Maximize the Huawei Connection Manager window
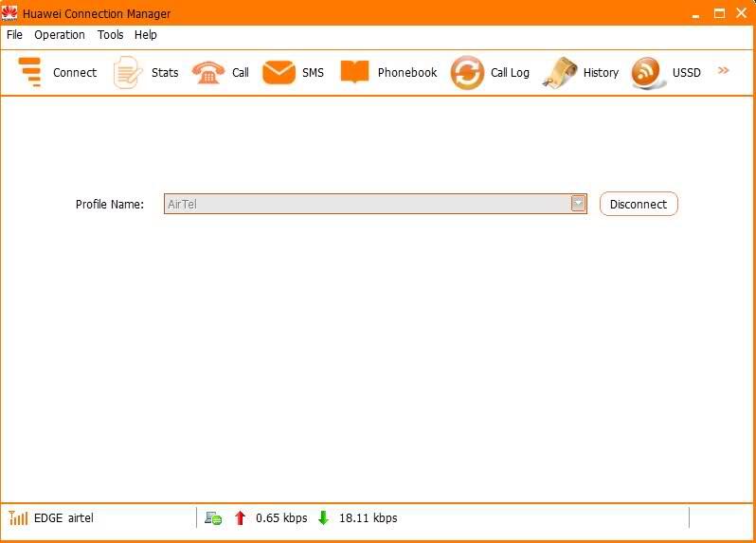 pos(719,13)
